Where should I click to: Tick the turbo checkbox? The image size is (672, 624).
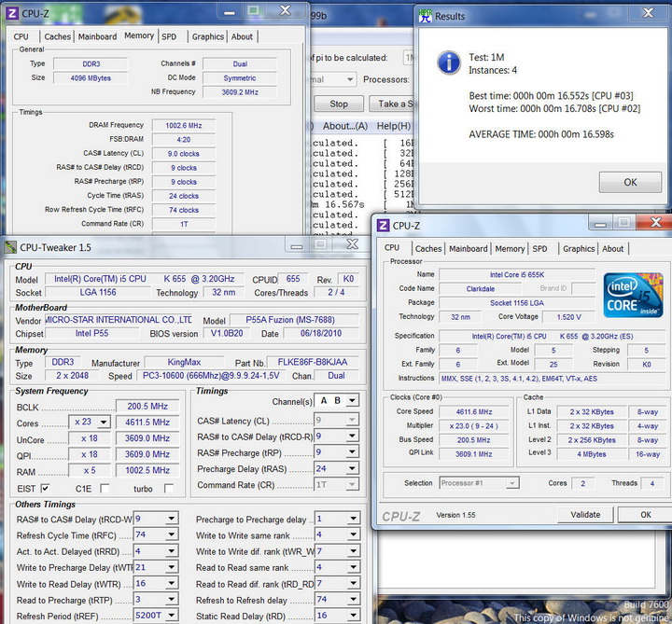click(169, 489)
